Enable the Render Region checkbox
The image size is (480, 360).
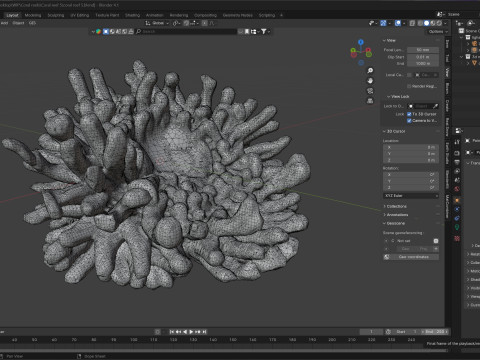tap(409, 86)
